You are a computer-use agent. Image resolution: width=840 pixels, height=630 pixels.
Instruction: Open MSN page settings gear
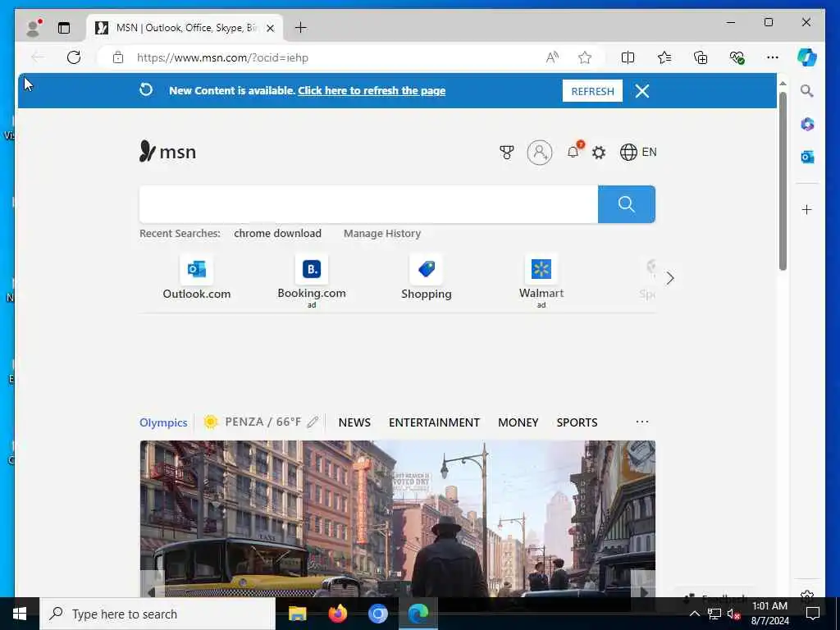pyautogui.click(x=598, y=153)
